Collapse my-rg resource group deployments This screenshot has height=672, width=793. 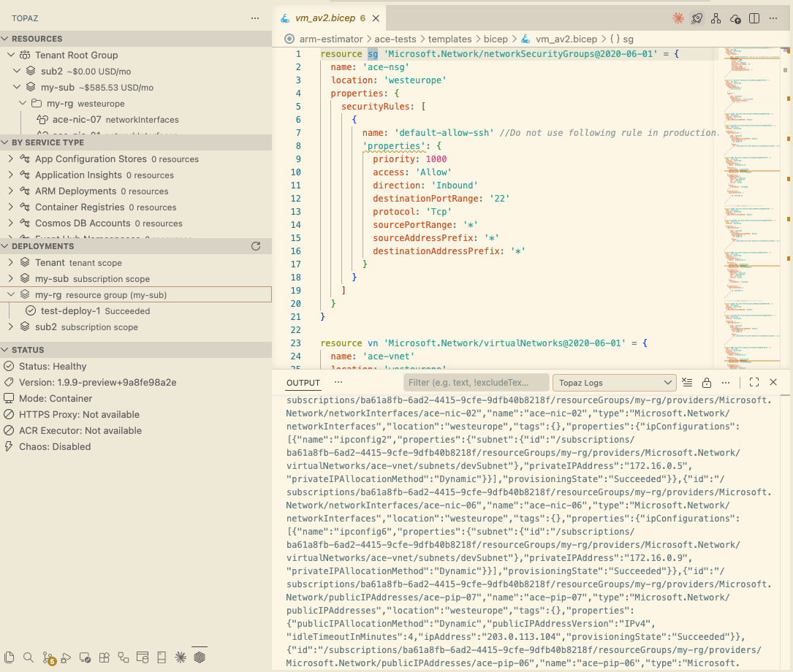[11, 294]
